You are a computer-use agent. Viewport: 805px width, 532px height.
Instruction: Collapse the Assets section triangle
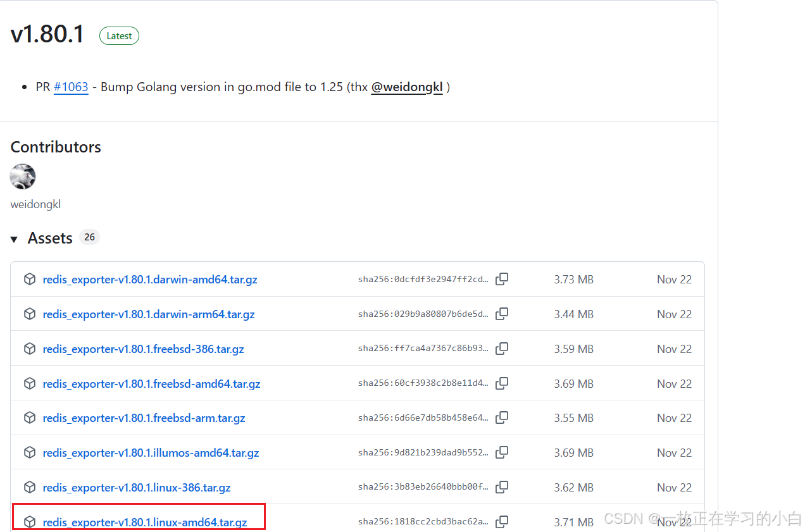(x=14, y=239)
